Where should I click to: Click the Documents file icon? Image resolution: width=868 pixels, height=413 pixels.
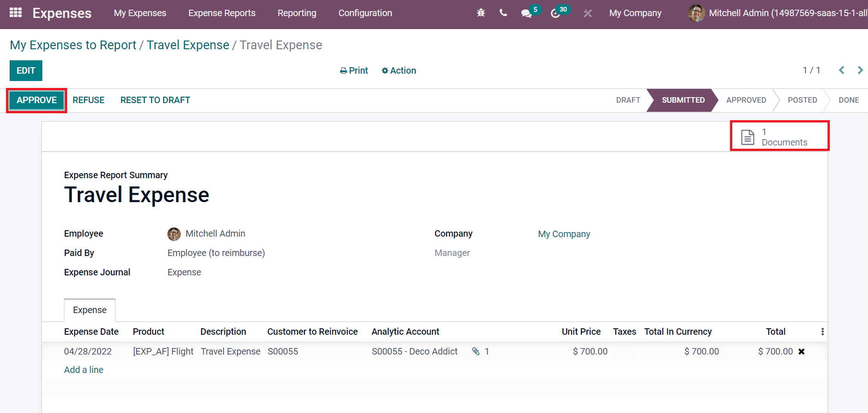[747, 137]
